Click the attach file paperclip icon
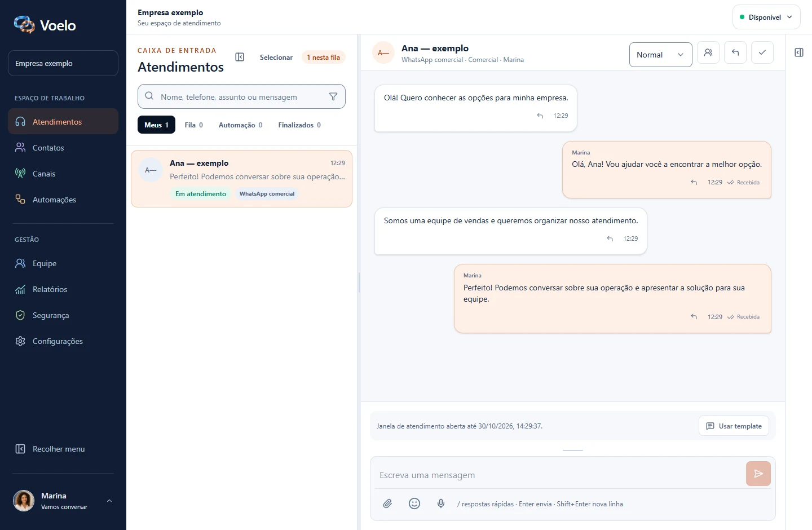 387,503
